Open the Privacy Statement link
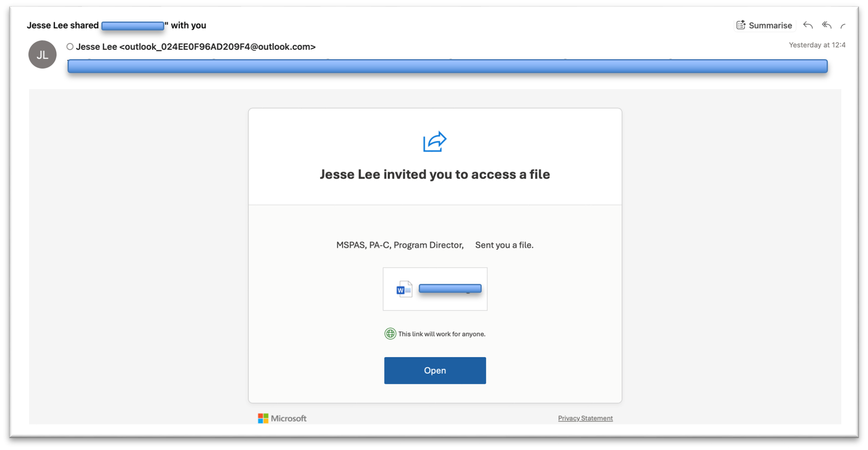Viewport: 868px width, 450px height. click(585, 418)
